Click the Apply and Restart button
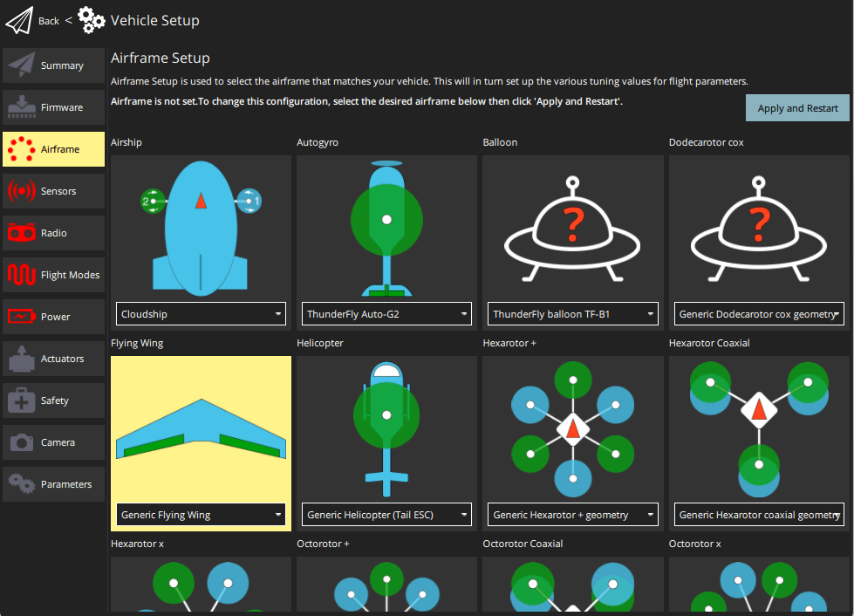The height and width of the screenshot is (616, 854). pyautogui.click(x=797, y=108)
